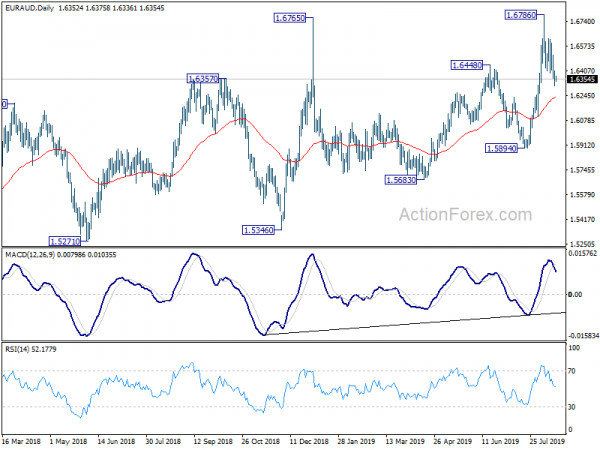Click the 1.64480 price label

click(x=467, y=65)
